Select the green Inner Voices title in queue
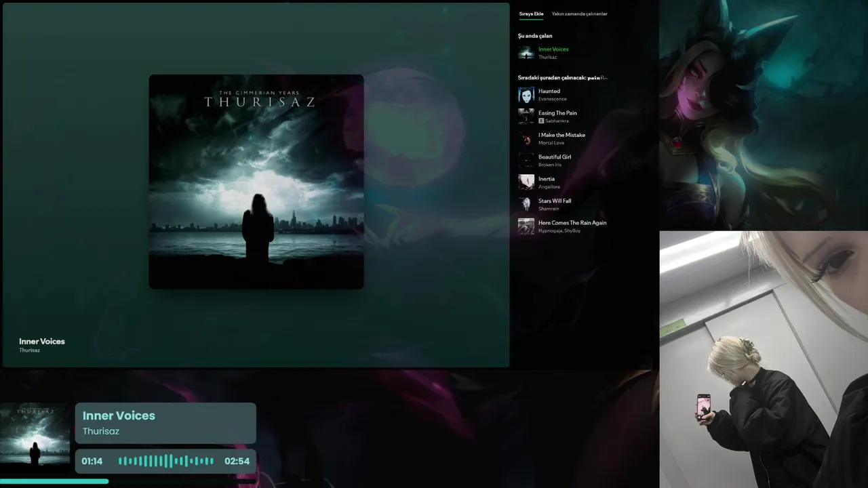The image size is (868, 488). pos(553,49)
